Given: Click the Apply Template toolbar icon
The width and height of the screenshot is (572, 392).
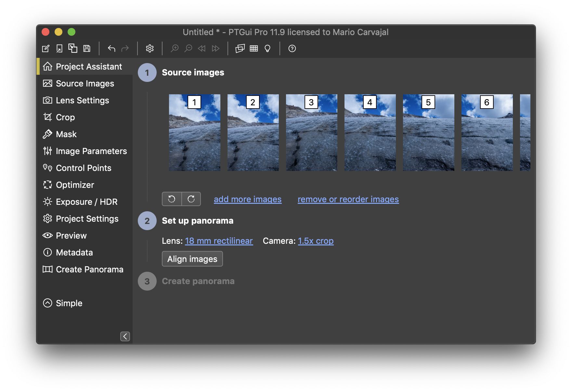Looking at the screenshot, I should (x=73, y=48).
